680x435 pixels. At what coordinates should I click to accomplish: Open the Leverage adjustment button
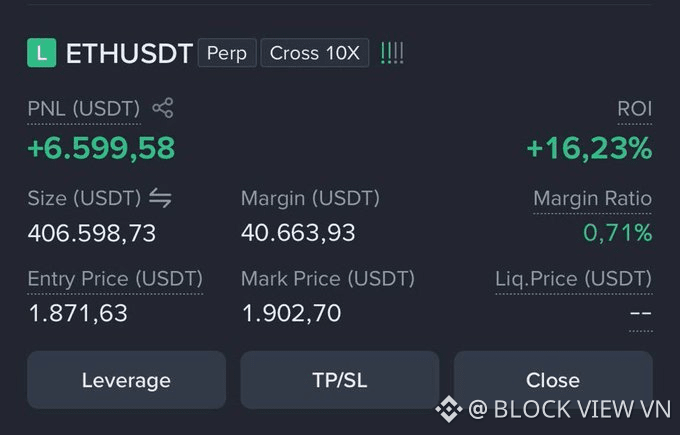[127, 380]
